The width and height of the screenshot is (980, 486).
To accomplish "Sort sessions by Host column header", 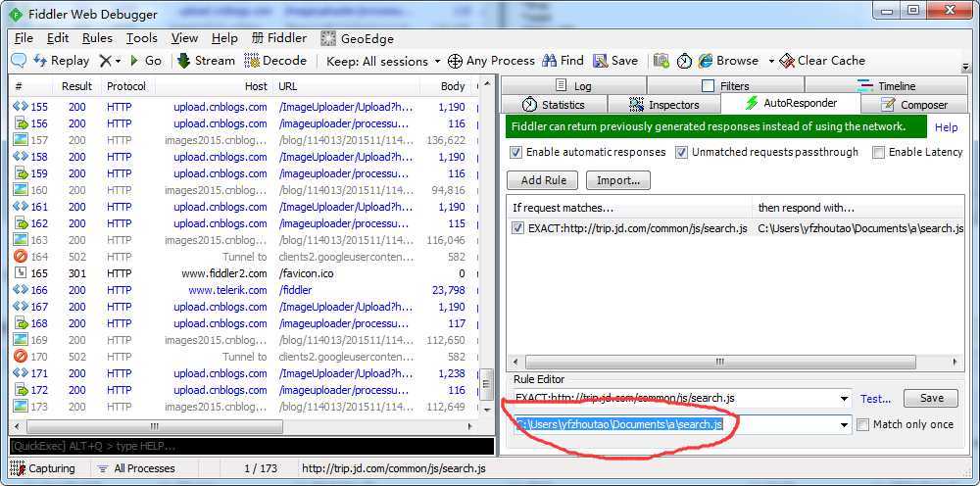I will click(212, 86).
